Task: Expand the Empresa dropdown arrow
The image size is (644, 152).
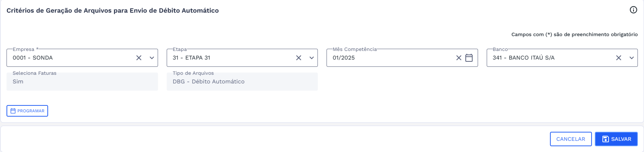Action: pos(152,58)
